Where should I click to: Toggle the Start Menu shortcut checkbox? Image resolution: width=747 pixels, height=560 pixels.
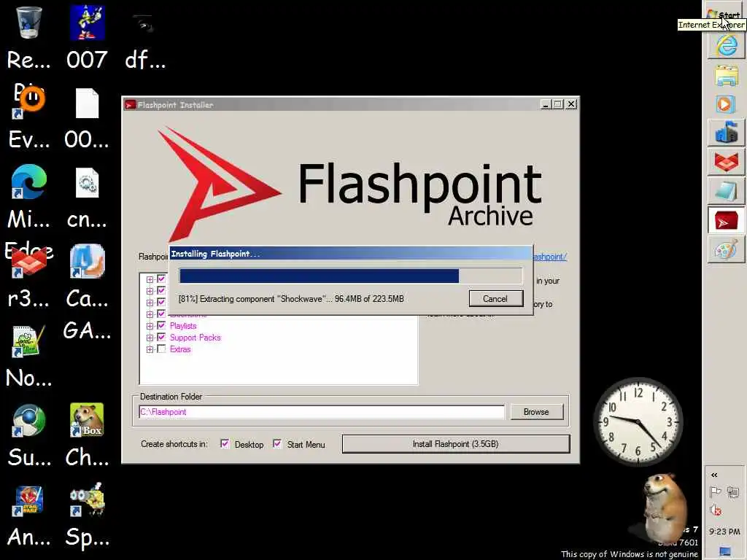coord(277,444)
